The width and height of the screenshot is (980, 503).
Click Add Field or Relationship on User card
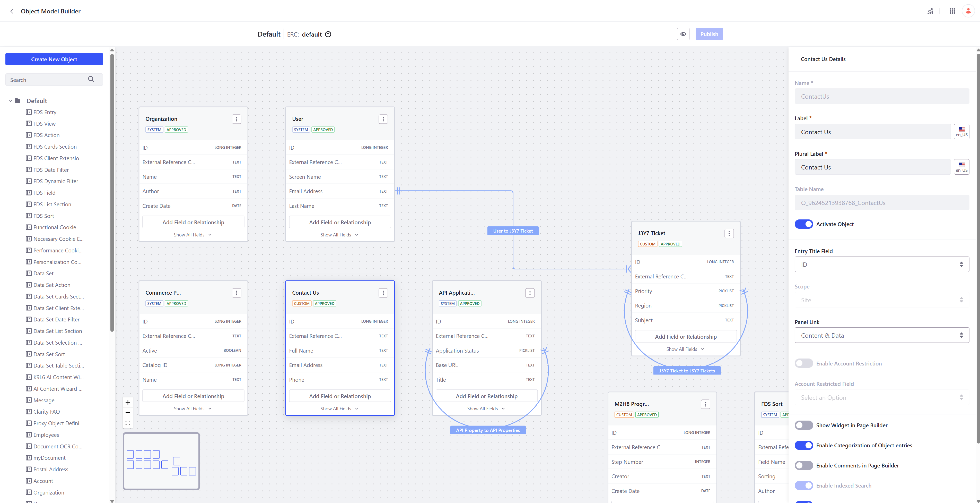(340, 222)
